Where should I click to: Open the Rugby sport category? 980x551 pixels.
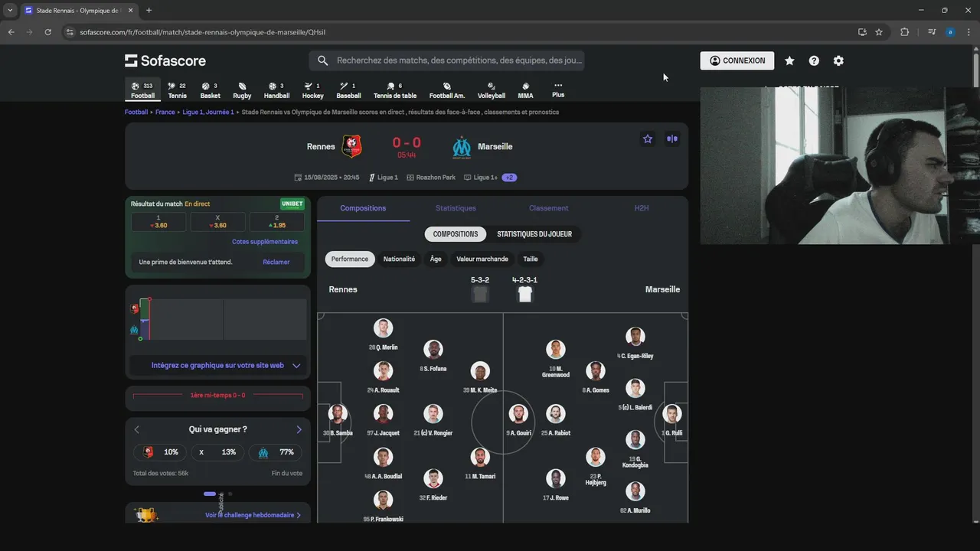pyautogui.click(x=242, y=90)
